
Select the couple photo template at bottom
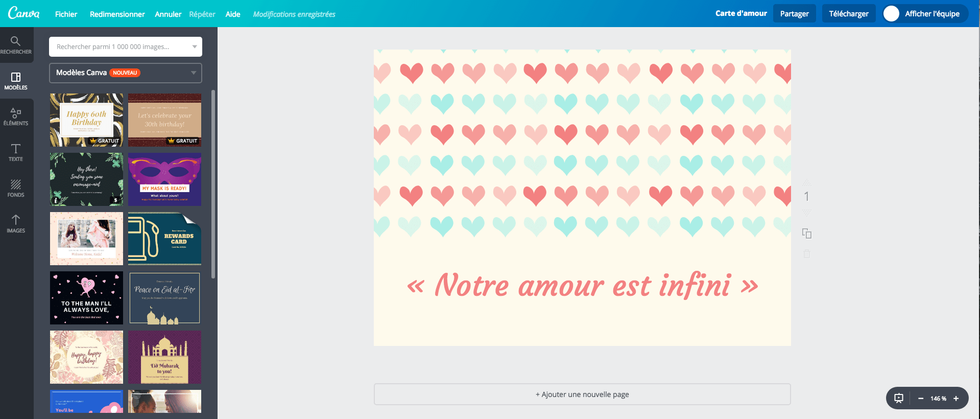coord(164,402)
